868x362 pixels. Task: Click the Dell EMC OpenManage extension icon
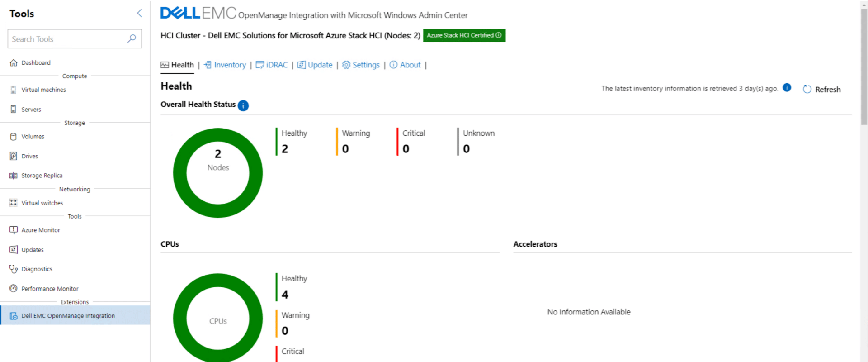click(x=14, y=316)
